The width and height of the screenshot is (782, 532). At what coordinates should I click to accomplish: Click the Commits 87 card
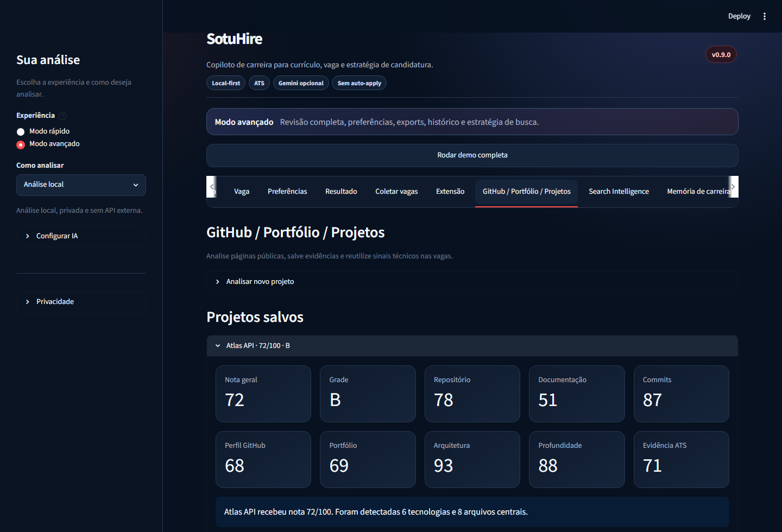click(682, 394)
